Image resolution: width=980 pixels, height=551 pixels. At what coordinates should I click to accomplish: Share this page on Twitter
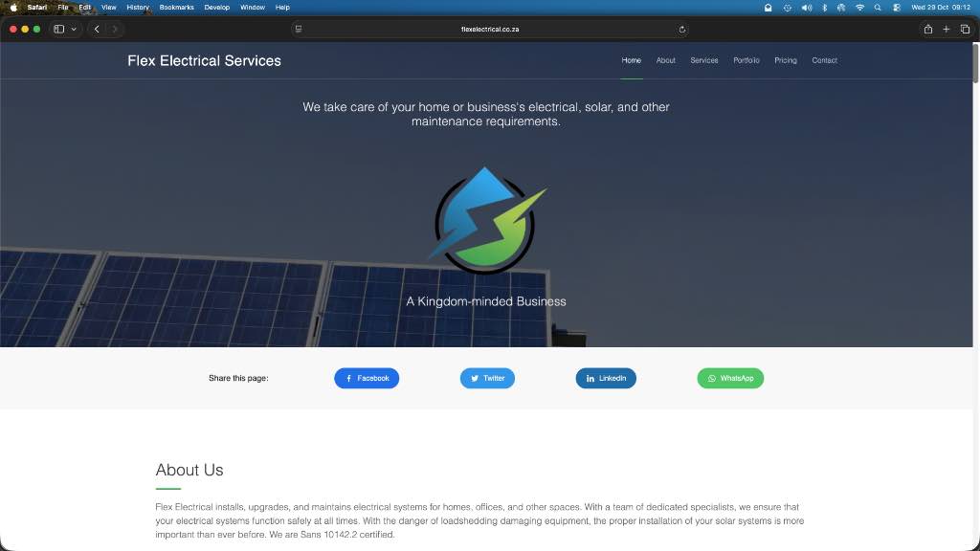(487, 378)
